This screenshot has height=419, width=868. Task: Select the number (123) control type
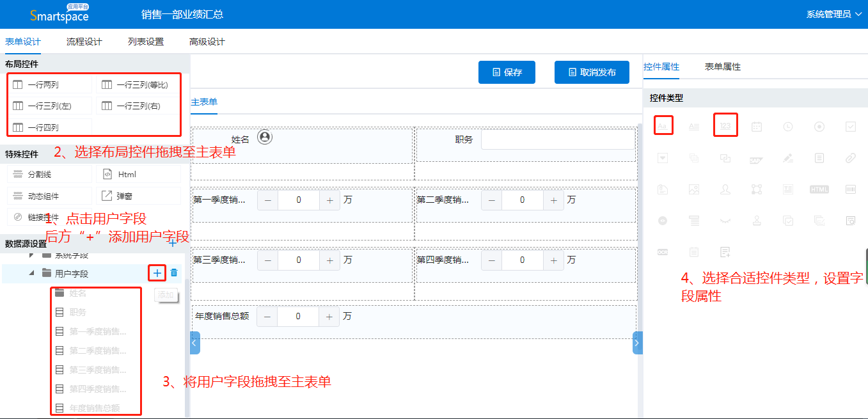tap(725, 126)
